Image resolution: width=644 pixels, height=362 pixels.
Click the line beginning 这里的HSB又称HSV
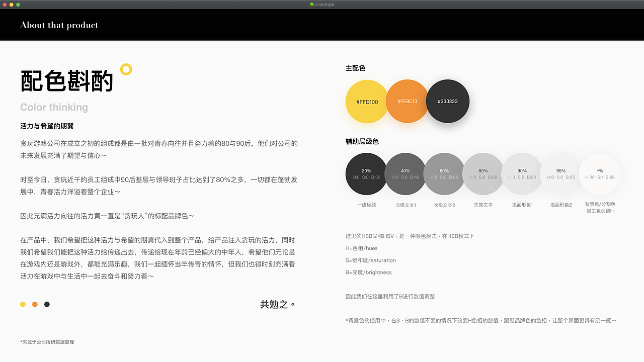412,236
